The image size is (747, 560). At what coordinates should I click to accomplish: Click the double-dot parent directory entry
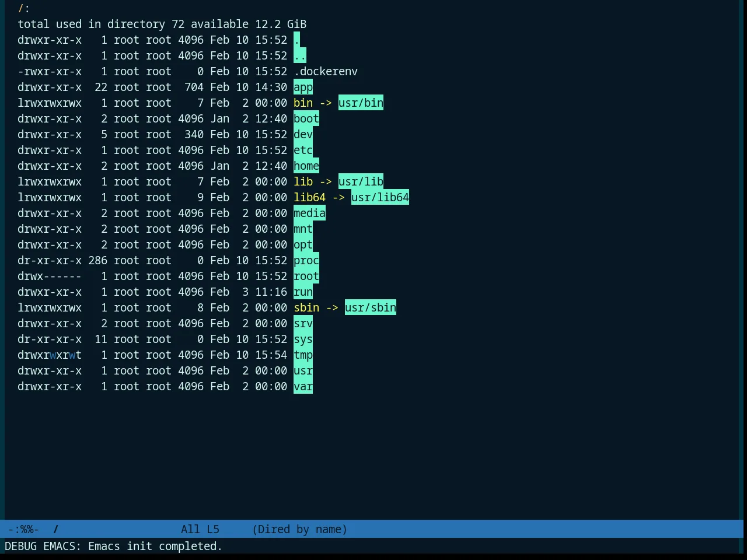[300, 56]
